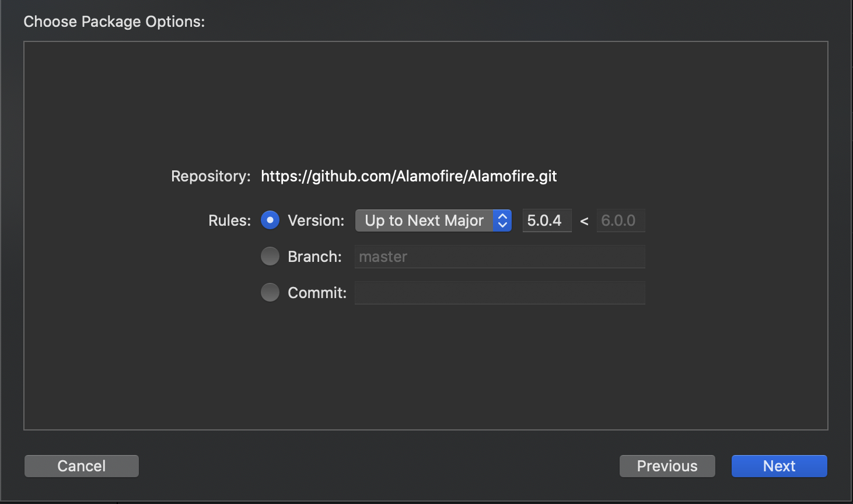Click the Alamofire repository URL text

[408, 176]
